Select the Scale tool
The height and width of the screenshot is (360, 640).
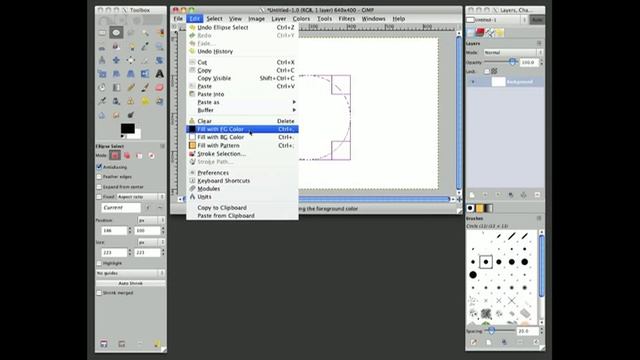pyautogui.click(x=102, y=74)
